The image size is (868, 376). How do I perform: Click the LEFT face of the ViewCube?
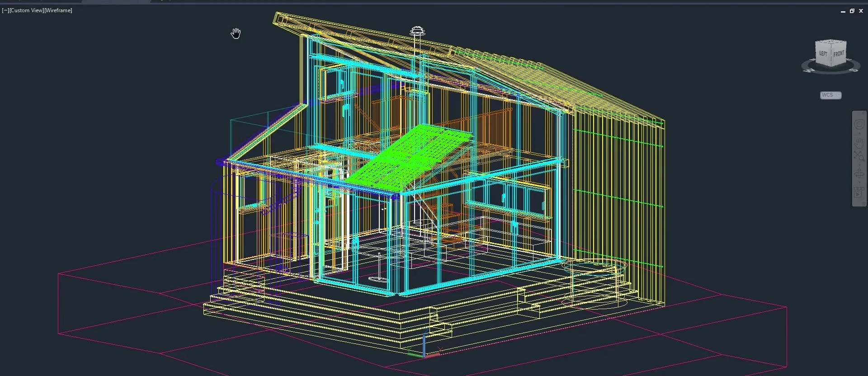pyautogui.click(x=823, y=54)
